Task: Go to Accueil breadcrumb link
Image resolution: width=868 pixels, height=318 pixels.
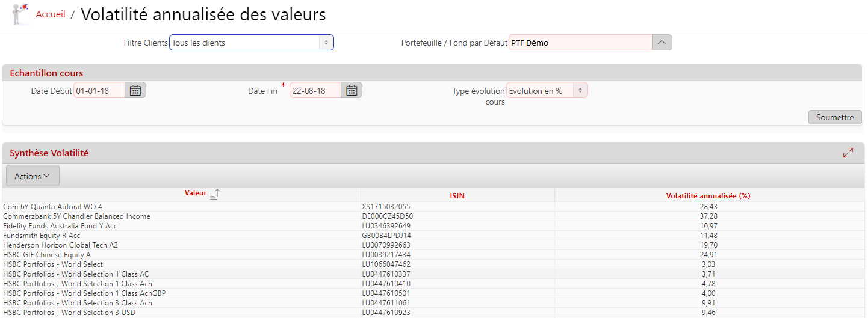Action: [x=51, y=14]
